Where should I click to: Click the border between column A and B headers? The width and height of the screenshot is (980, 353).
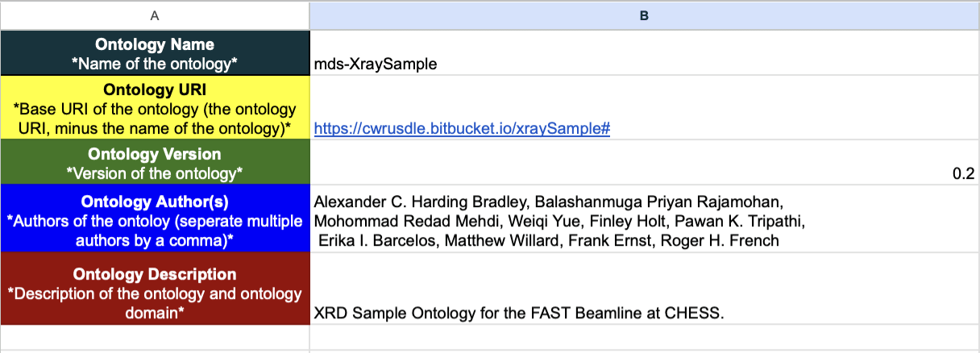[309, 15]
